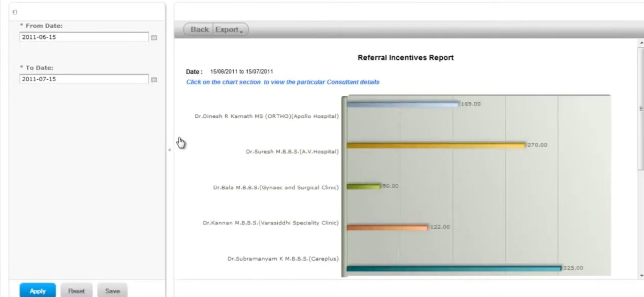Click the label 'Dr.Dinesh R Kamath MS (ORTHO)(Apollo Hospital)'
The height and width of the screenshot is (297, 644).
point(267,116)
